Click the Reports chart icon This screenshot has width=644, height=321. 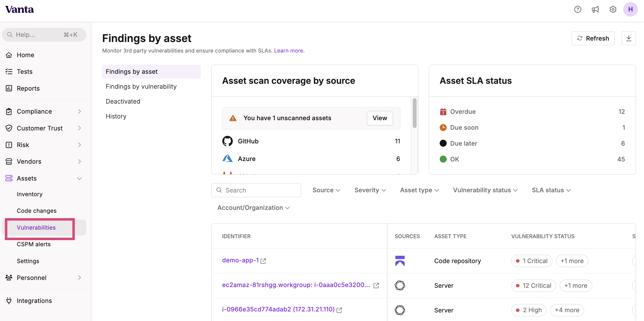click(x=9, y=88)
